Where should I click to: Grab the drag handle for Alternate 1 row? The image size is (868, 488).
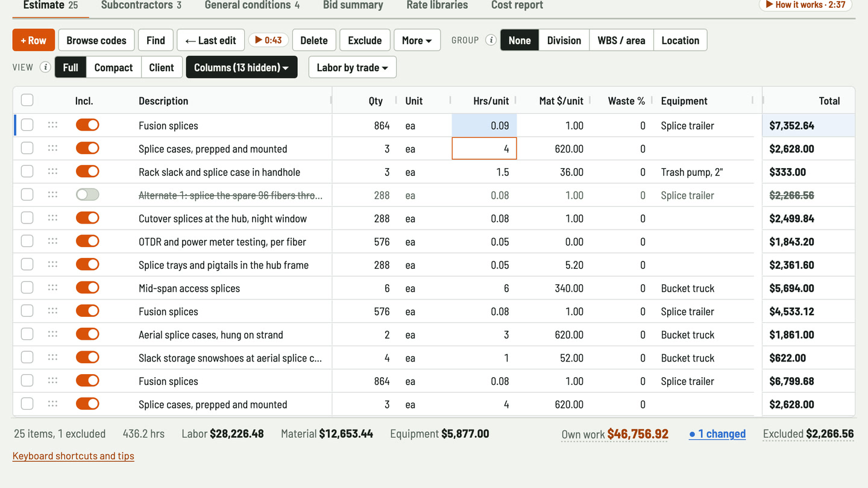click(52, 195)
